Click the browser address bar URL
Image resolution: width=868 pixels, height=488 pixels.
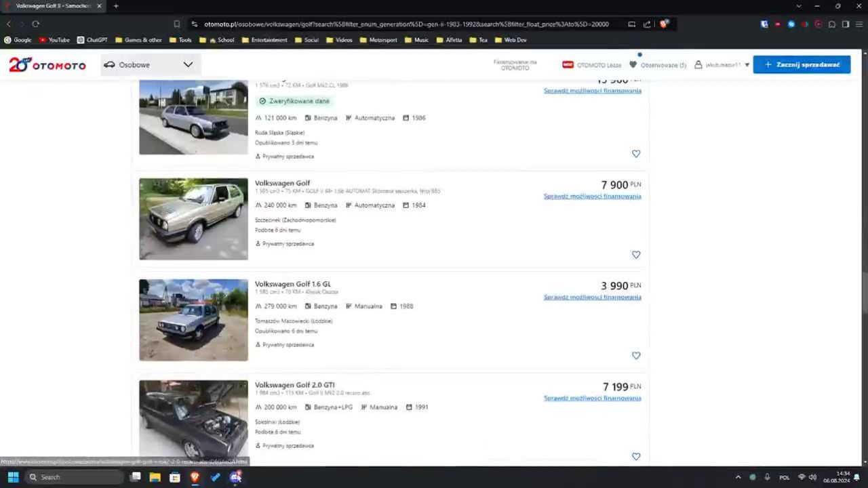click(x=407, y=24)
